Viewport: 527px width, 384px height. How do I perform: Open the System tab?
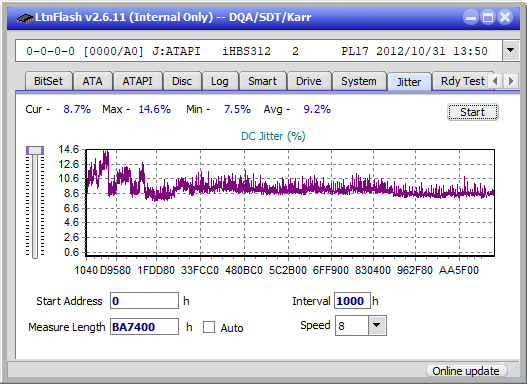pyautogui.click(x=359, y=81)
